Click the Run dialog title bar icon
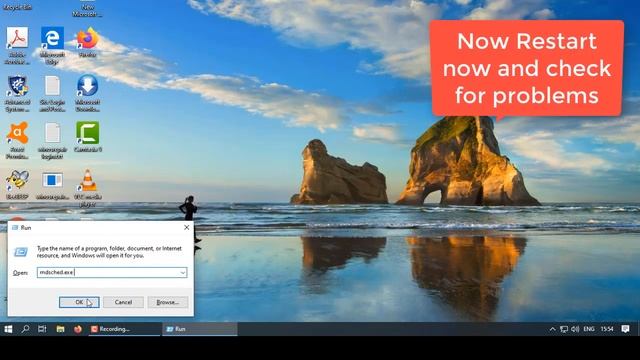Screen dimensions: 640x360 point(15,227)
